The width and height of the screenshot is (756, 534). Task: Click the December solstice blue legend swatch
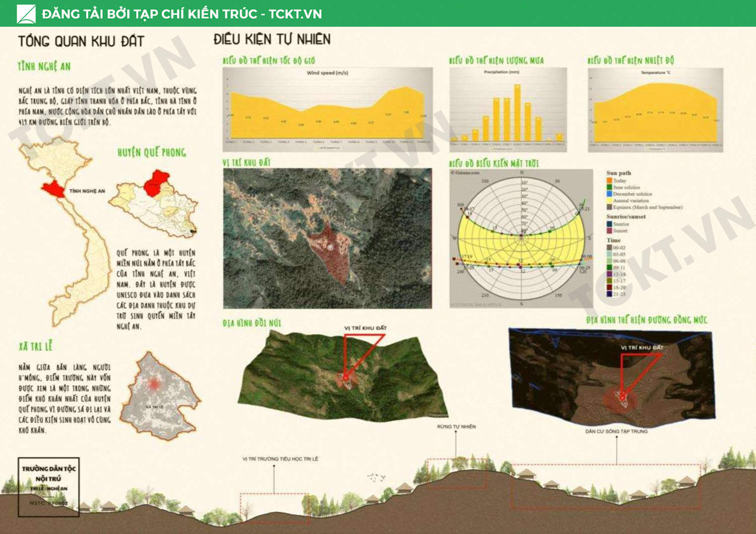[x=609, y=194]
